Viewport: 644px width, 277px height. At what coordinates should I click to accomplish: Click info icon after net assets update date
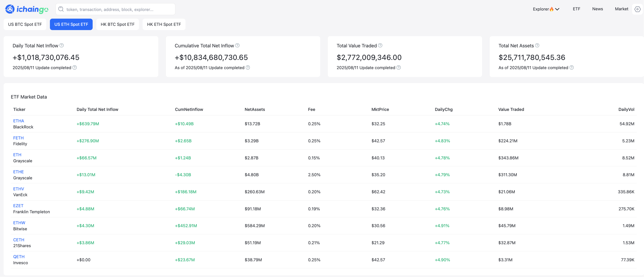pos(572,68)
